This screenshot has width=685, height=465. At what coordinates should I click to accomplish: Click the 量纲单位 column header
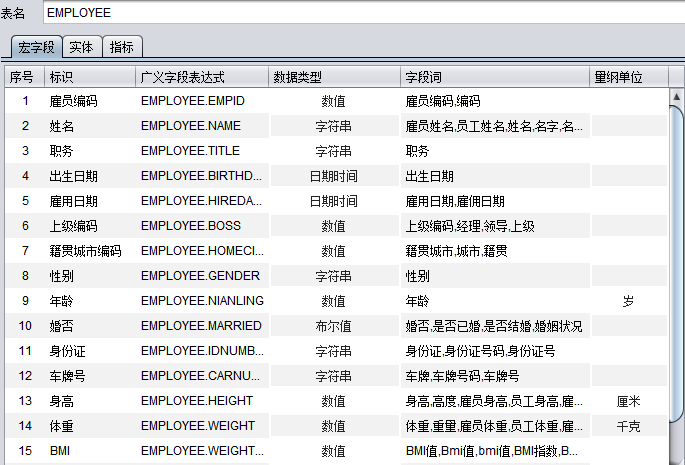point(625,77)
